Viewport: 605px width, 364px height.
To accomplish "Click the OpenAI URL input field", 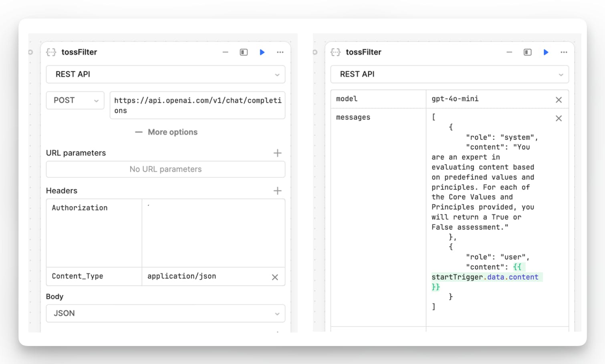I will click(198, 105).
